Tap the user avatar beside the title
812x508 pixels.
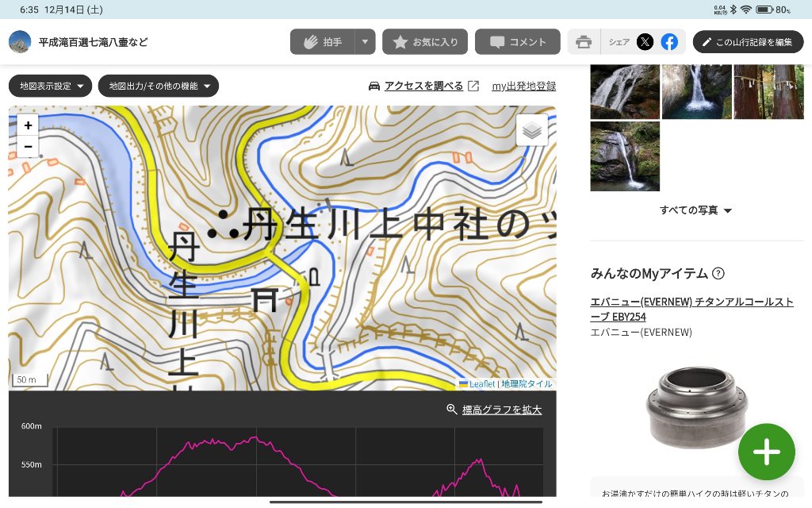[x=20, y=42]
